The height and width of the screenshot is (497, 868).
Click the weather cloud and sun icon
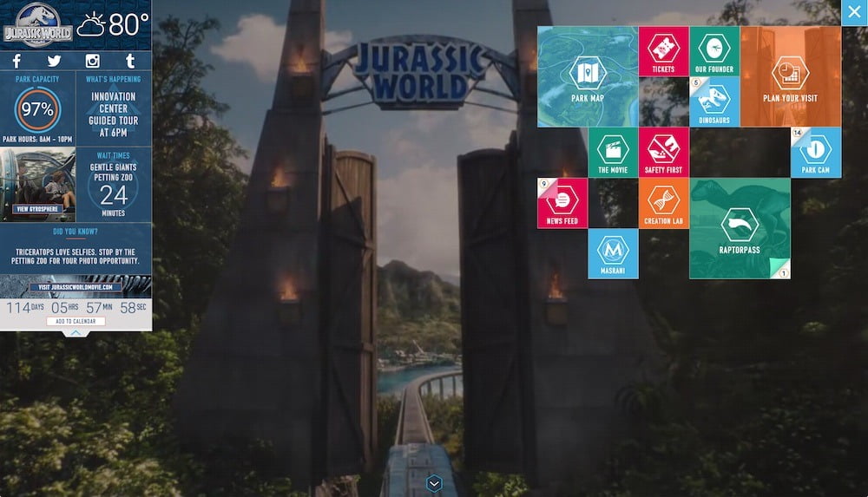[x=91, y=24]
